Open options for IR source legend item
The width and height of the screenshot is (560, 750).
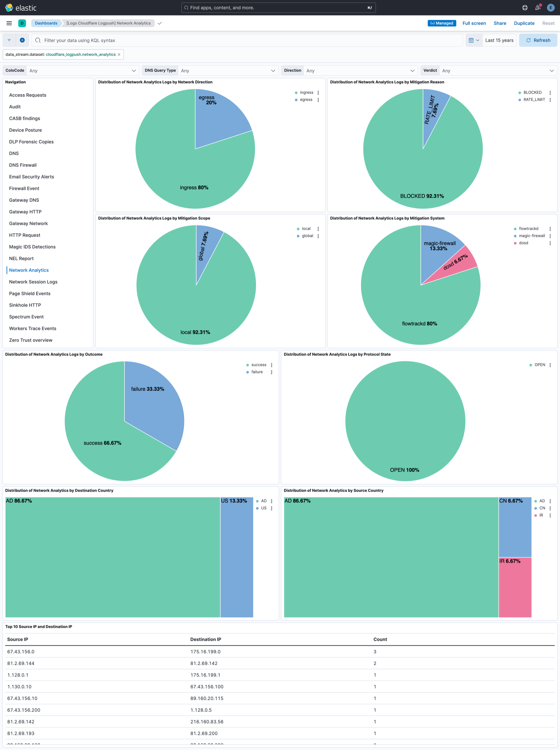click(550, 515)
